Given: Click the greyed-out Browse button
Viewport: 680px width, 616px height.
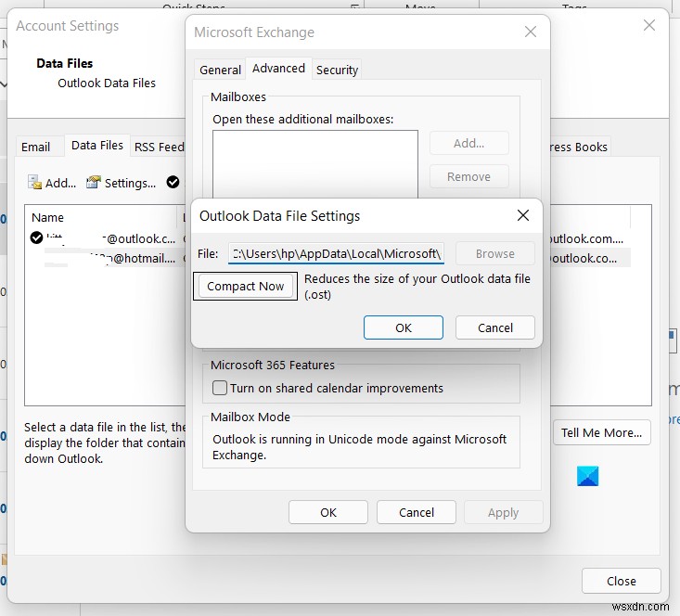Looking at the screenshot, I should pyautogui.click(x=494, y=253).
